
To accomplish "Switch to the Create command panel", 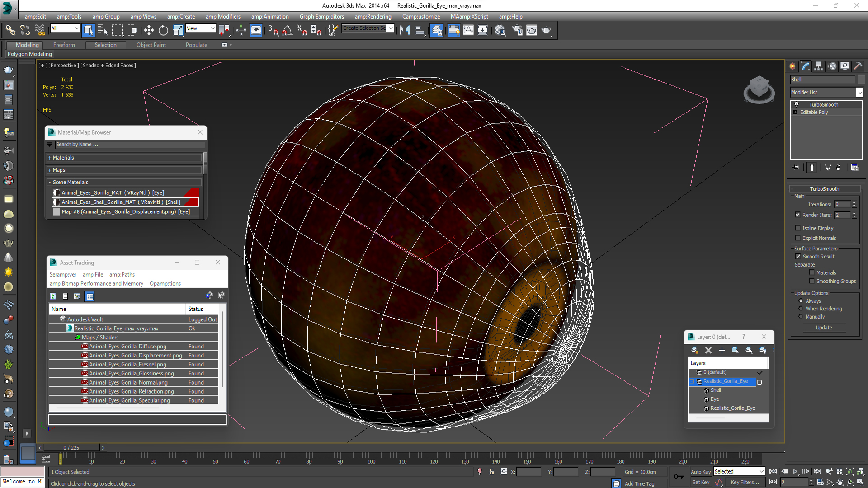I will [x=793, y=66].
